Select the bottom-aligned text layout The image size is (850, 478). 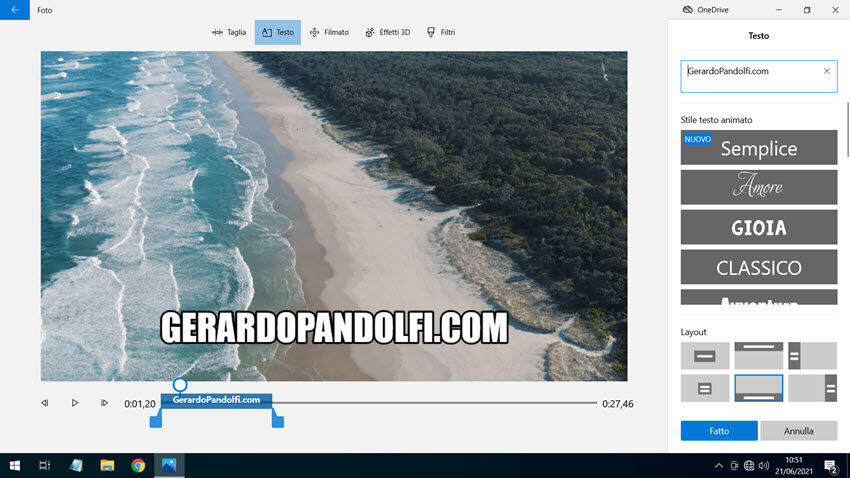pyautogui.click(x=758, y=388)
